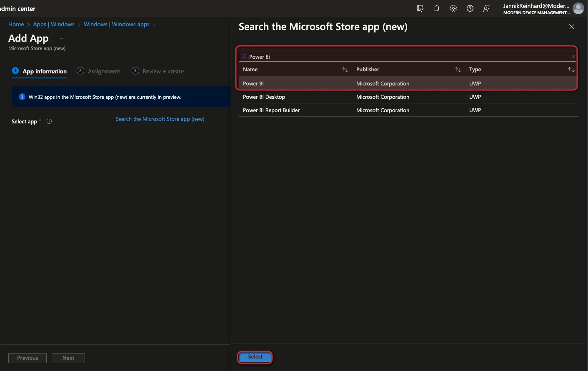The width and height of the screenshot is (588, 371).
Task: Click Search the Microsoft Store app (new) link
Action: [x=160, y=119]
